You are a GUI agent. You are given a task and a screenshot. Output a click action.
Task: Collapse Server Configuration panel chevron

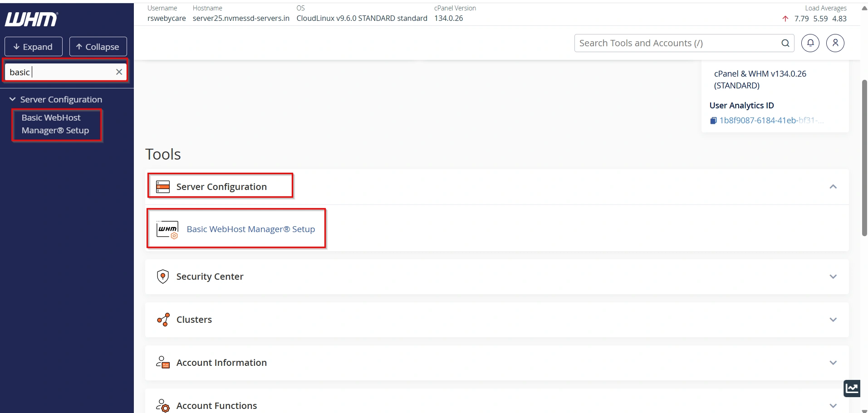tap(833, 187)
